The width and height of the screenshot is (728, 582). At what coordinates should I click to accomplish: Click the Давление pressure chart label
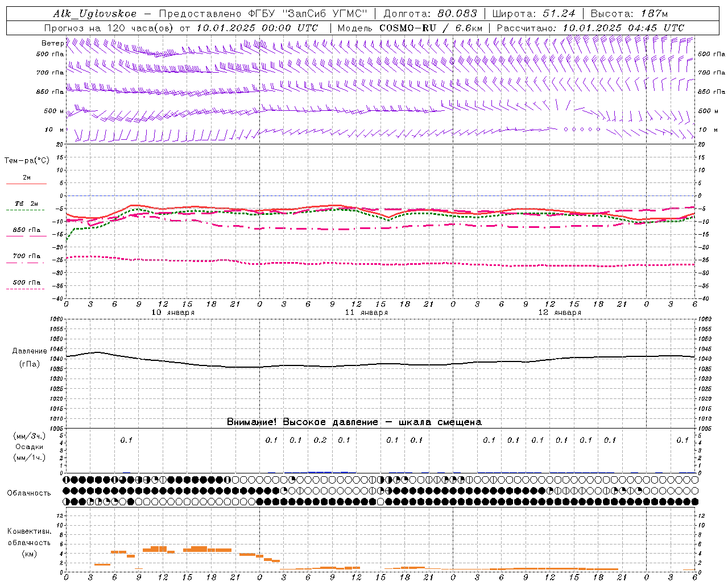(x=28, y=351)
